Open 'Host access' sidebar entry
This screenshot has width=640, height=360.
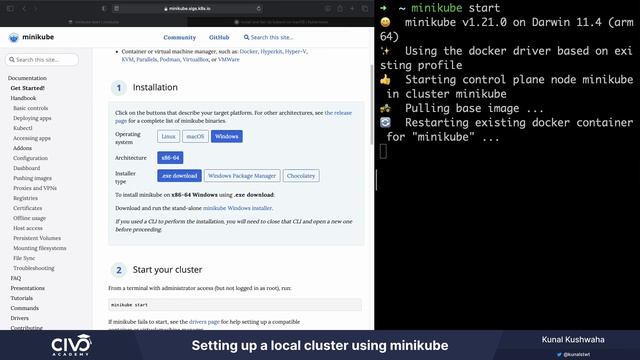28,228
